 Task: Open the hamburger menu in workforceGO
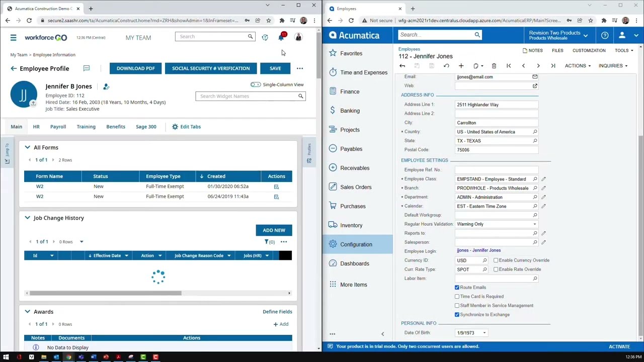(13, 38)
